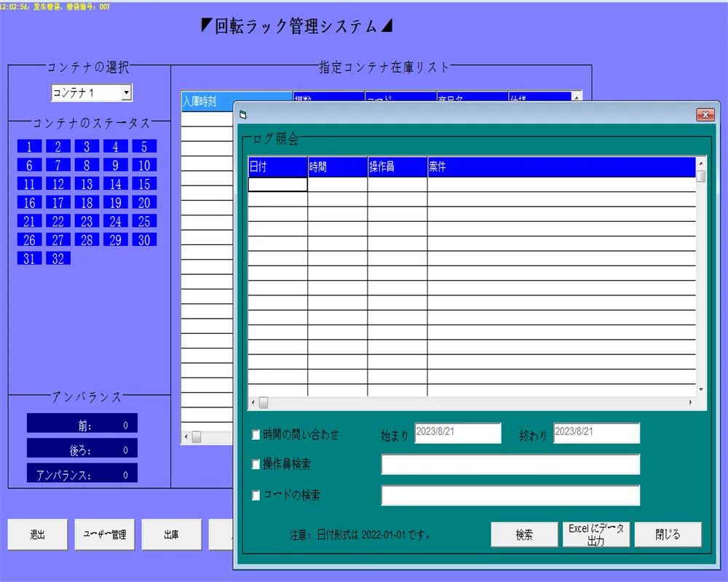Select container slot number 24
The image size is (728, 582).
click(115, 221)
